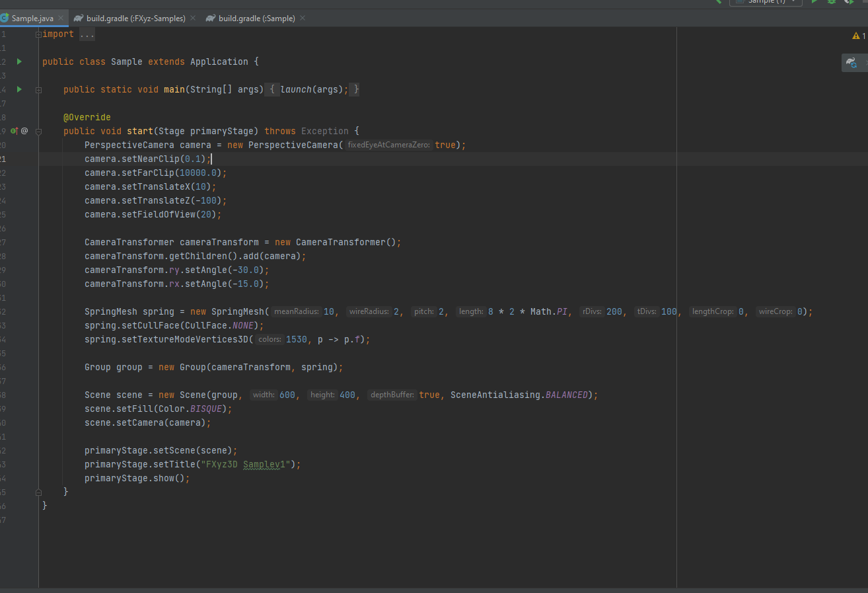Click the tDivs parameter hint

(647, 311)
